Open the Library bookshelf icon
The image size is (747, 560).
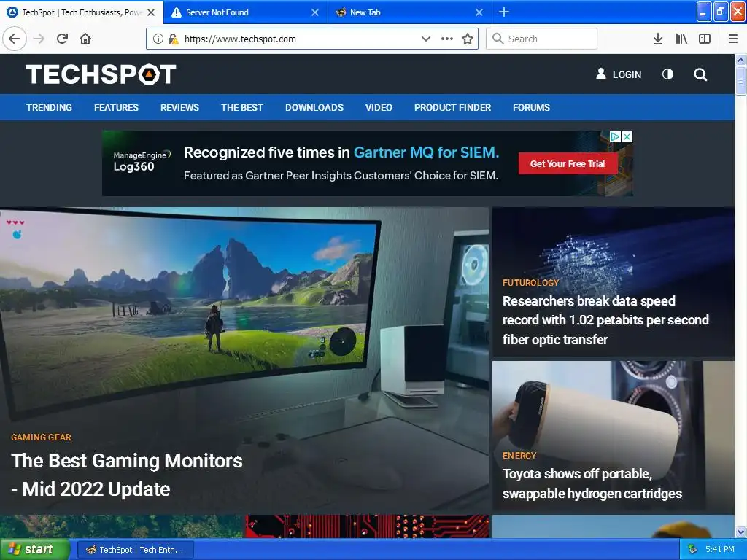(681, 39)
